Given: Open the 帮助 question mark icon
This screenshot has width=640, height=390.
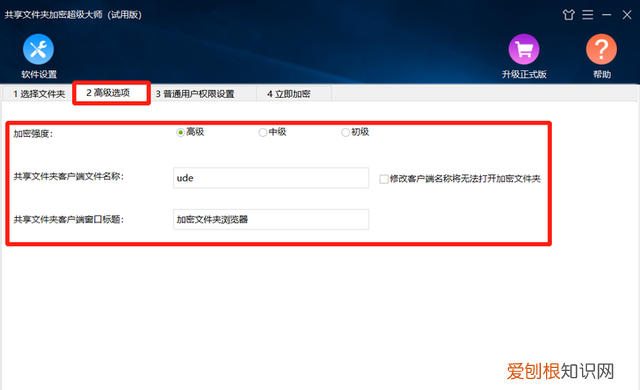Looking at the screenshot, I should (601, 49).
